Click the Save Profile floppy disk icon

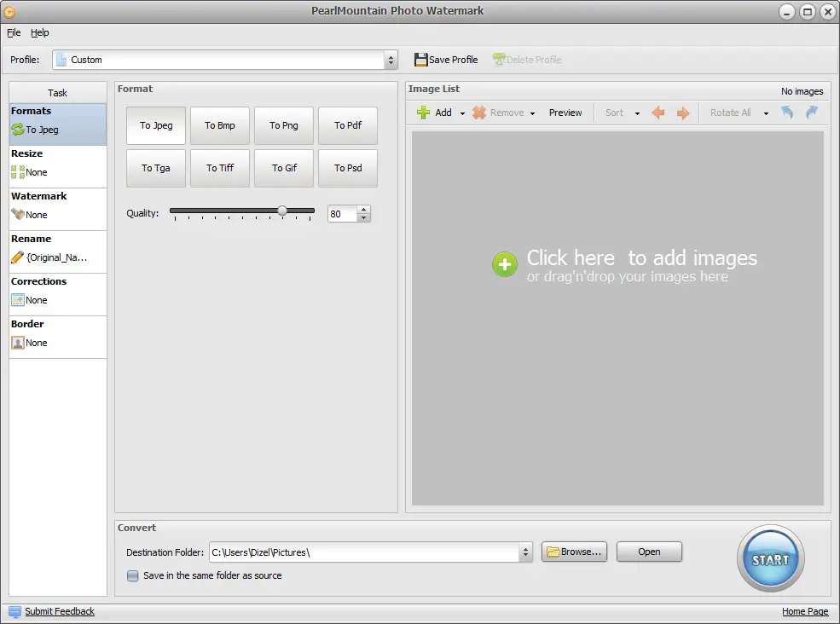tap(420, 60)
